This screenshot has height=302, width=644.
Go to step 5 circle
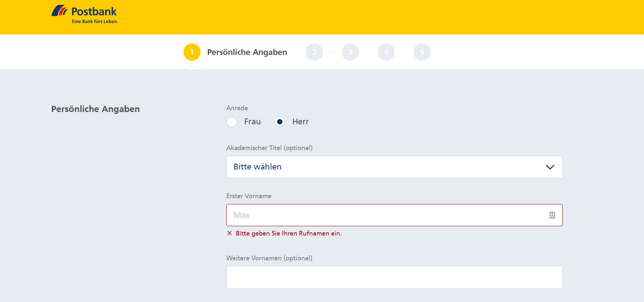coord(422,52)
